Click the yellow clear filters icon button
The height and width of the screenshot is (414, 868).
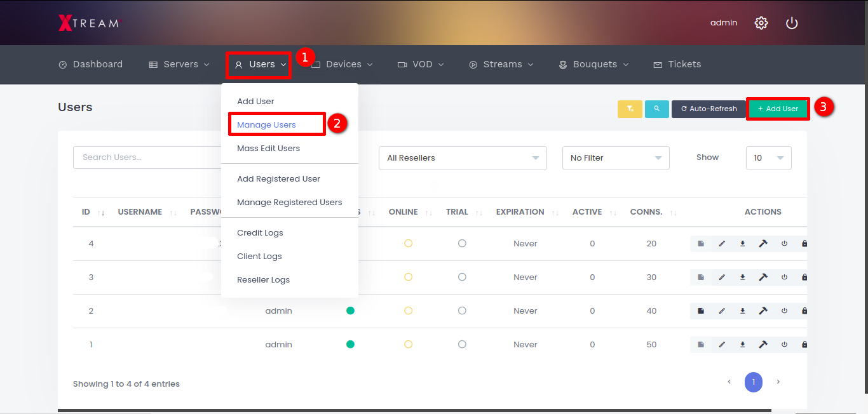point(630,109)
